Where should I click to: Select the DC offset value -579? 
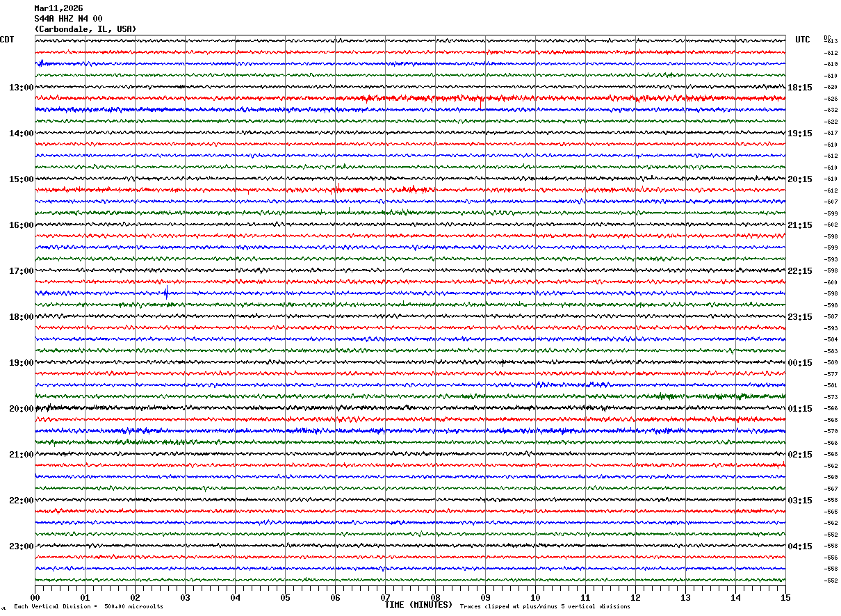pos(831,432)
